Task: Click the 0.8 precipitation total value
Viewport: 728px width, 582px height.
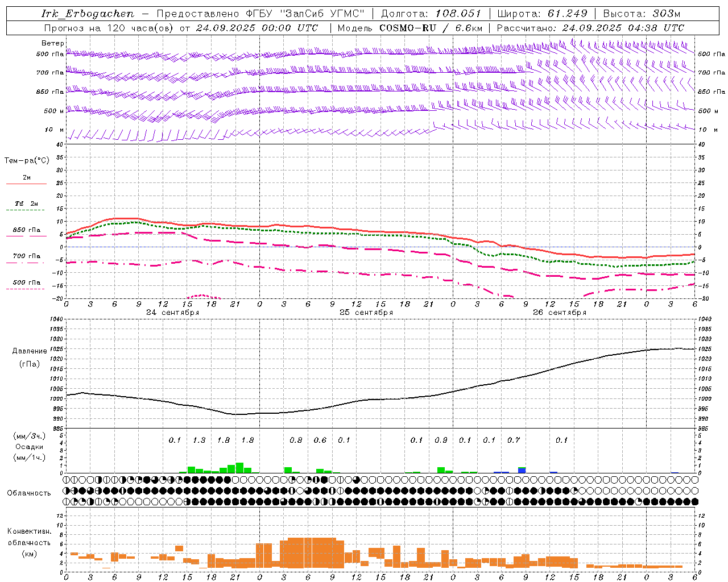Action: [x=296, y=440]
